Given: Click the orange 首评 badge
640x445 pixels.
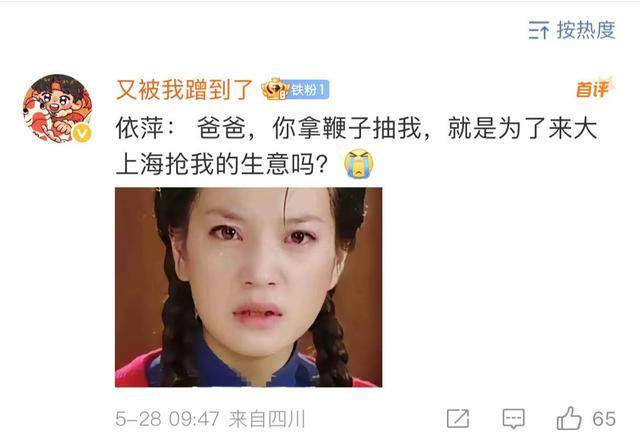Looking at the screenshot, I should tap(595, 88).
